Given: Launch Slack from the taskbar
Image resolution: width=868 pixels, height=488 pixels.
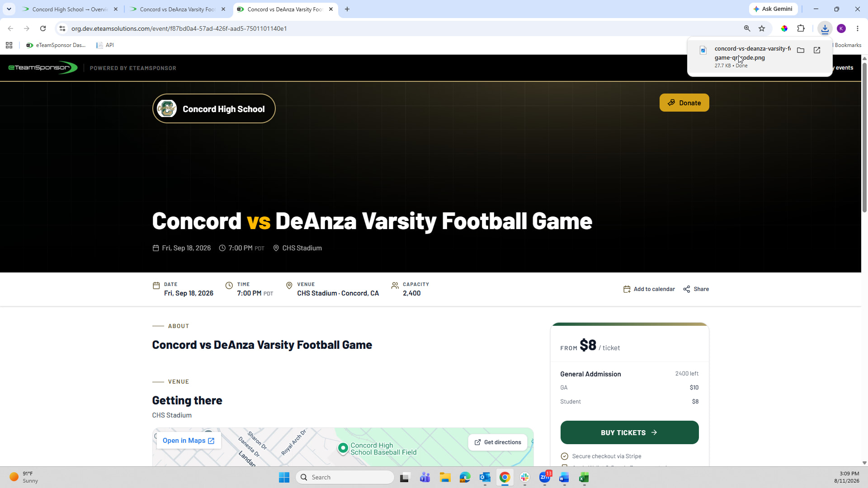Looking at the screenshot, I should coord(525,477).
